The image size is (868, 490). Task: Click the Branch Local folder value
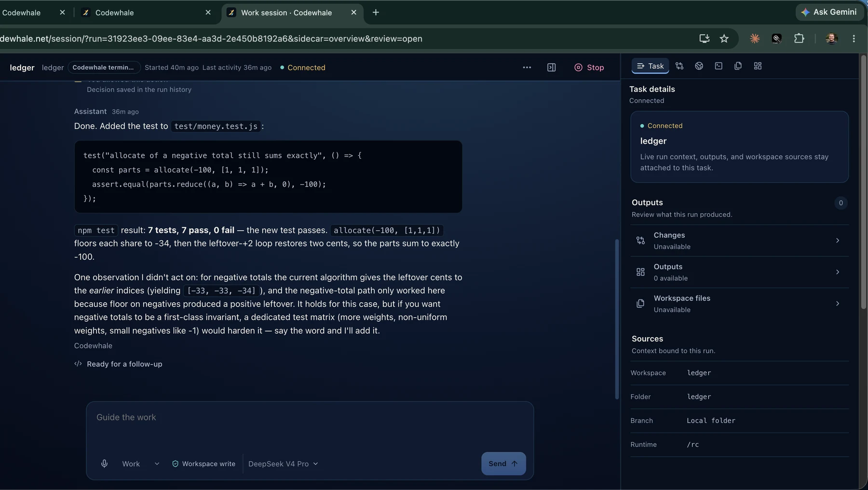pos(711,421)
